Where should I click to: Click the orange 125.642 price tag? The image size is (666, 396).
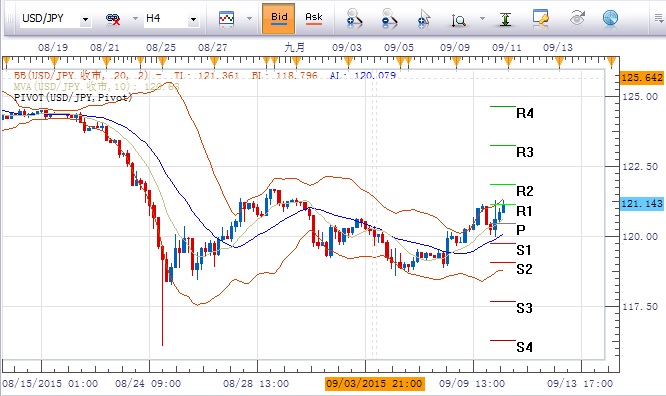point(642,78)
